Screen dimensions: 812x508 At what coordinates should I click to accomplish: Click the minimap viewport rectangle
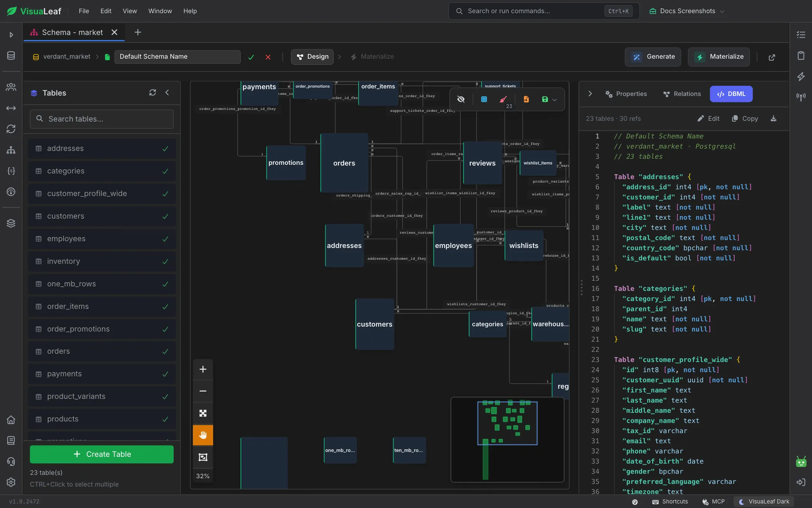(x=507, y=423)
